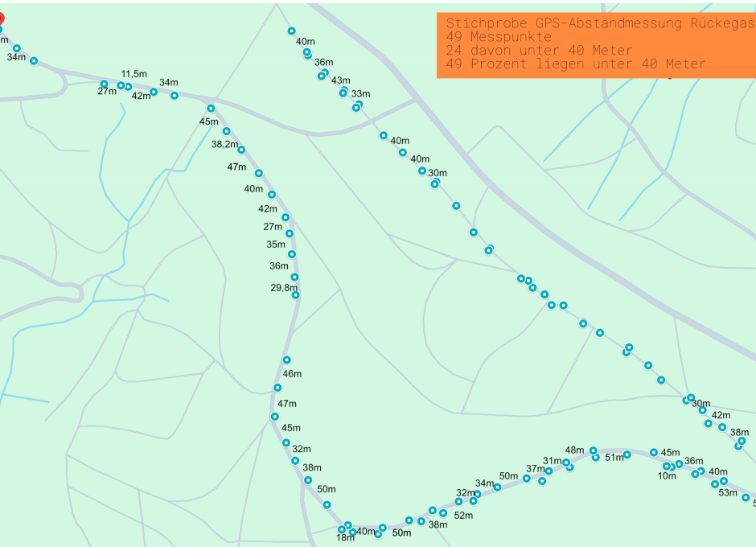The height and width of the screenshot is (547, 756).
Task: Select the '49 Messpunkte' line
Action: [x=499, y=37]
